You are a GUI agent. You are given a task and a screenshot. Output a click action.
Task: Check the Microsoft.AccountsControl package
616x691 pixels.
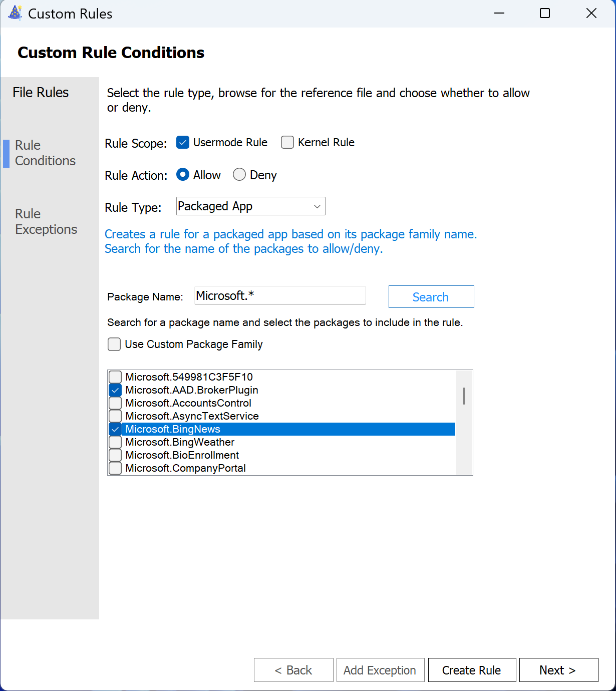pyautogui.click(x=115, y=403)
